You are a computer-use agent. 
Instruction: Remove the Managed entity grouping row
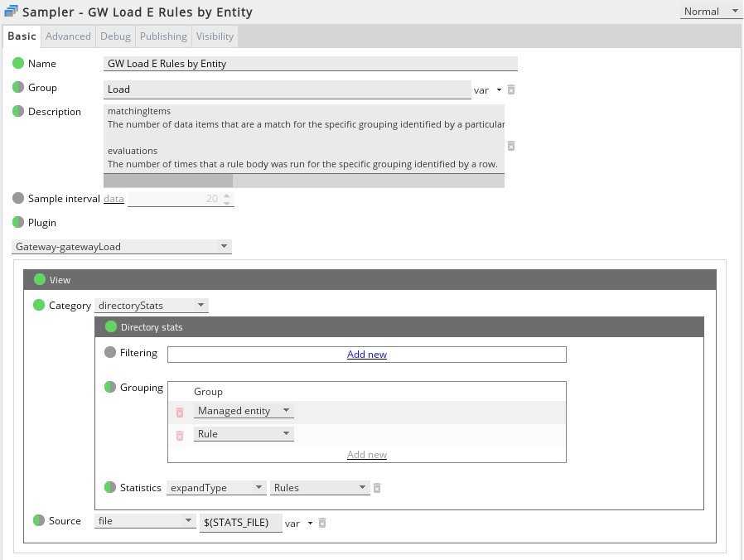179,412
